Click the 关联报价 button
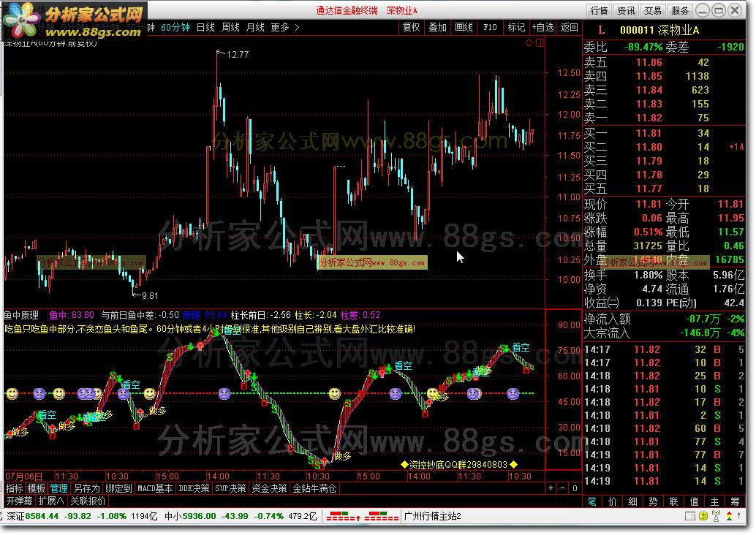 88,501
